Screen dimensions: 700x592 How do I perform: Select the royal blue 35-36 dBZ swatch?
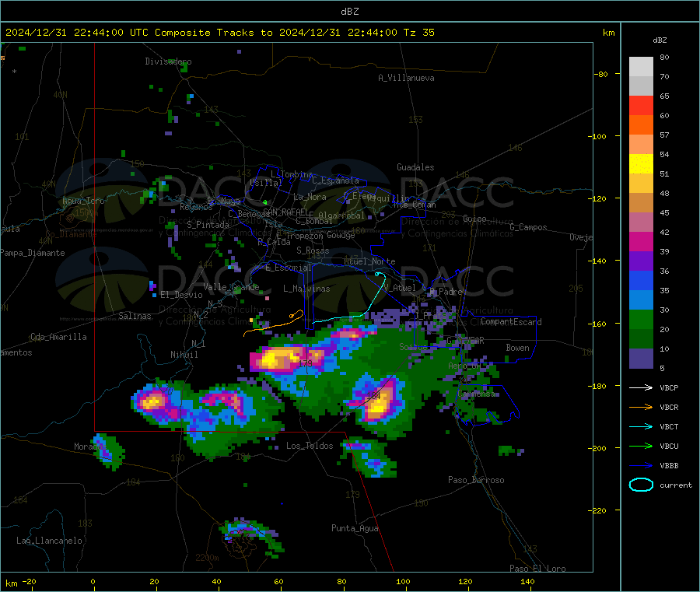[x=641, y=280]
